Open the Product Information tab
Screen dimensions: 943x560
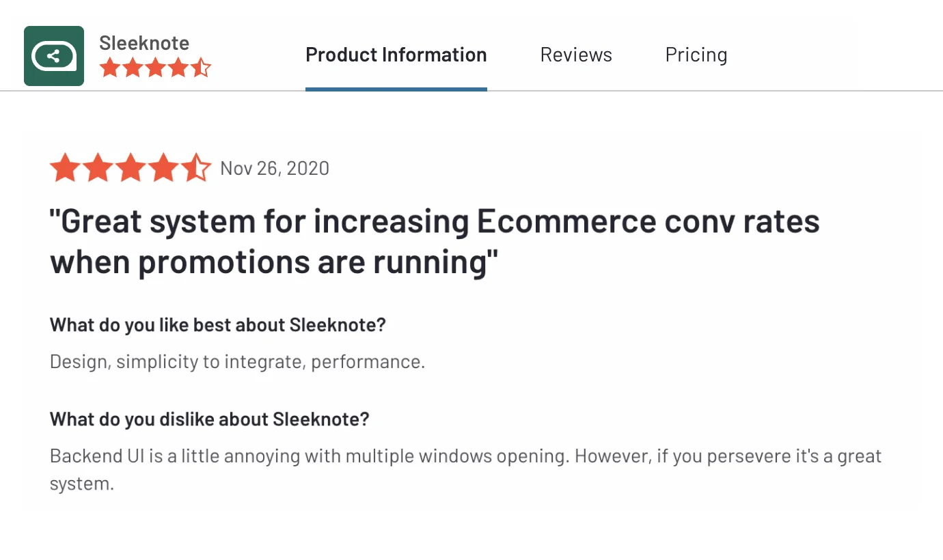pyautogui.click(x=396, y=55)
